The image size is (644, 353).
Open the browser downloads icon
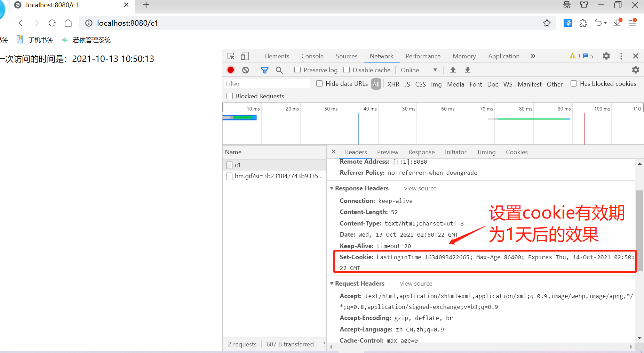pyautogui.click(x=618, y=23)
